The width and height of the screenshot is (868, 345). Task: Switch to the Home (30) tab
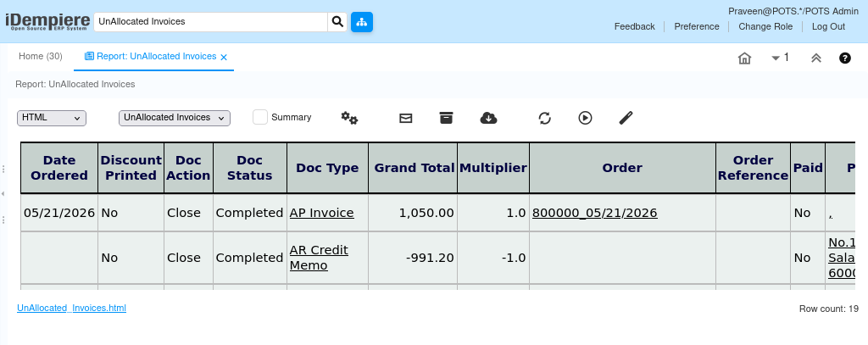41,57
